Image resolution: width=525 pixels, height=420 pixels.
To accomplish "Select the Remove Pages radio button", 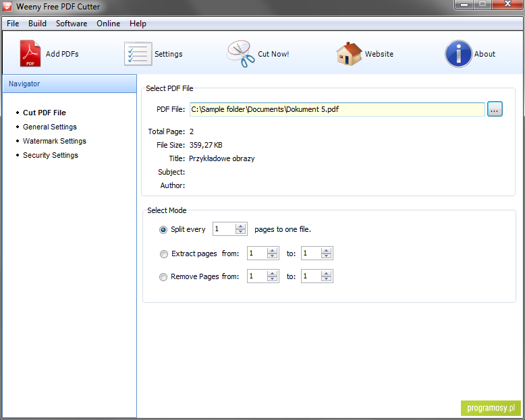I will 163,277.
